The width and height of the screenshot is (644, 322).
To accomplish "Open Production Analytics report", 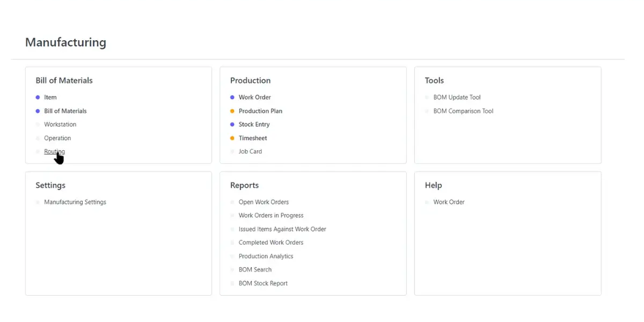I will click(x=266, y=257).
